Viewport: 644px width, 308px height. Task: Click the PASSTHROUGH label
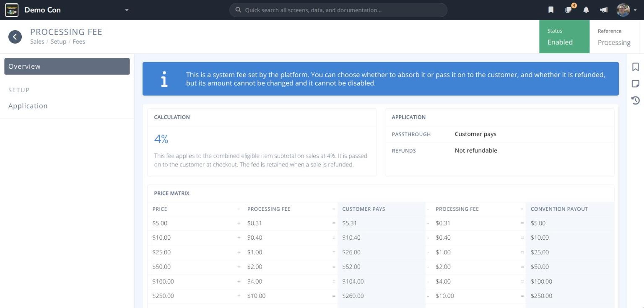[411, 134]
